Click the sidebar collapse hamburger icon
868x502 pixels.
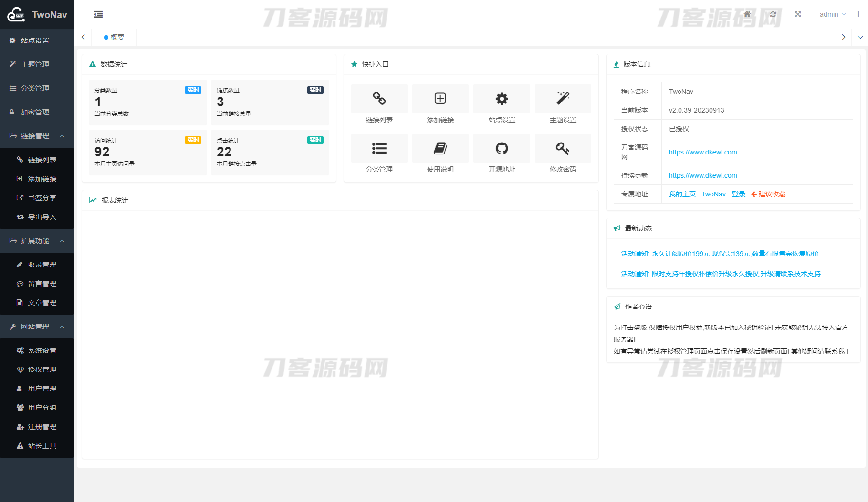98,14
